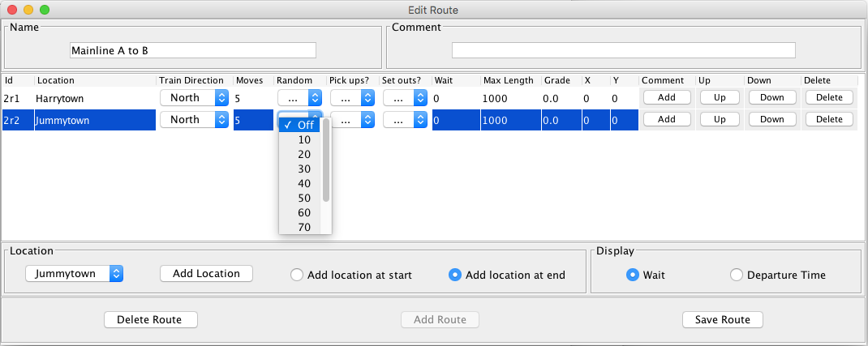Pick 70 in the Random dropdown list
The image size is (868, 346).
point(304,227)
